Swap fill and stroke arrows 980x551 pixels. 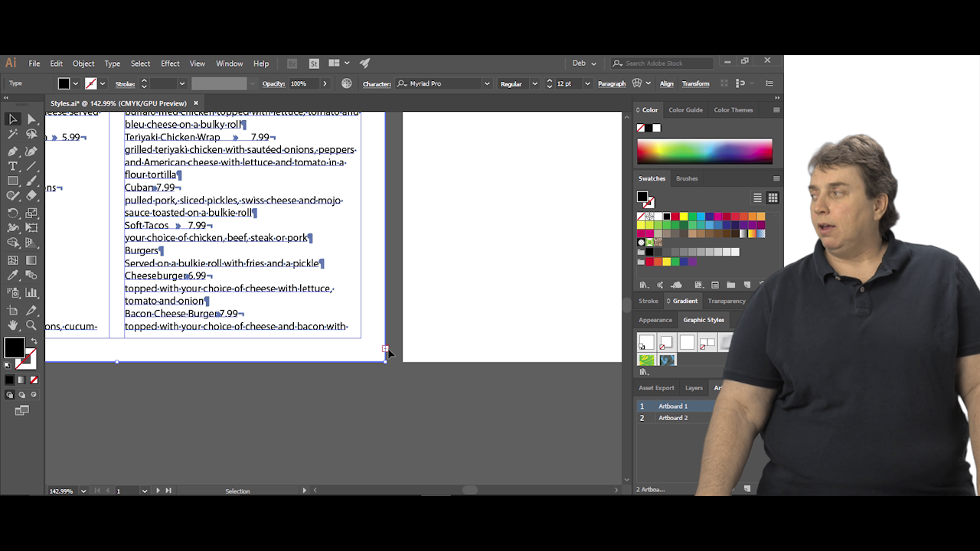click(34, 341)
